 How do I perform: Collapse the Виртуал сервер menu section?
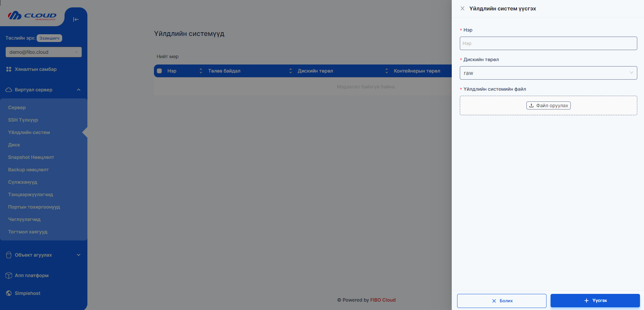pyautogui.click(x=79, y=90)
